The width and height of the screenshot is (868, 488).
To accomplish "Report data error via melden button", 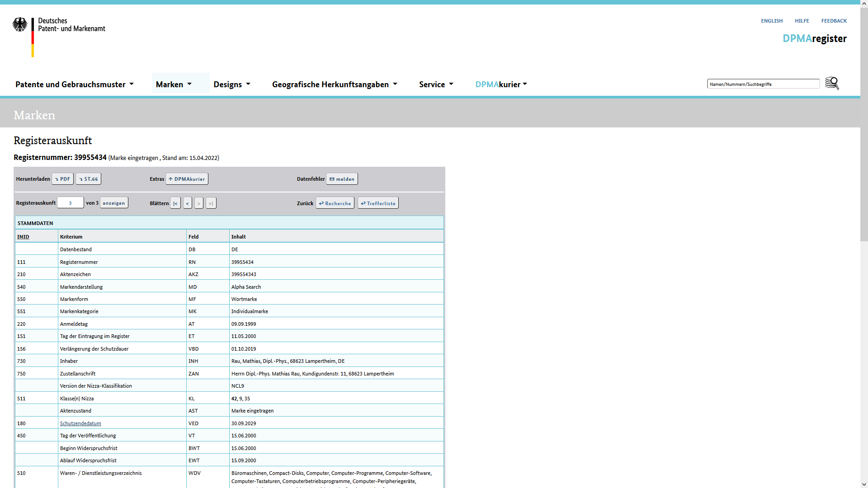I will point(342,179).
